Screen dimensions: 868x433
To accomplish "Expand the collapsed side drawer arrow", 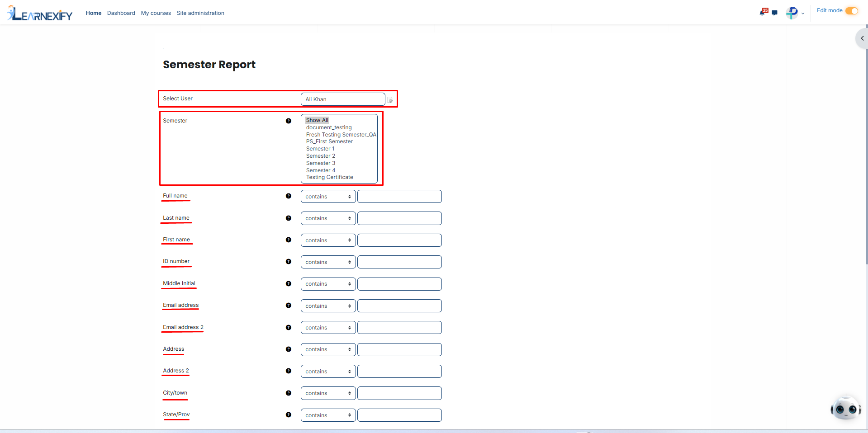I will click(862, 38).
